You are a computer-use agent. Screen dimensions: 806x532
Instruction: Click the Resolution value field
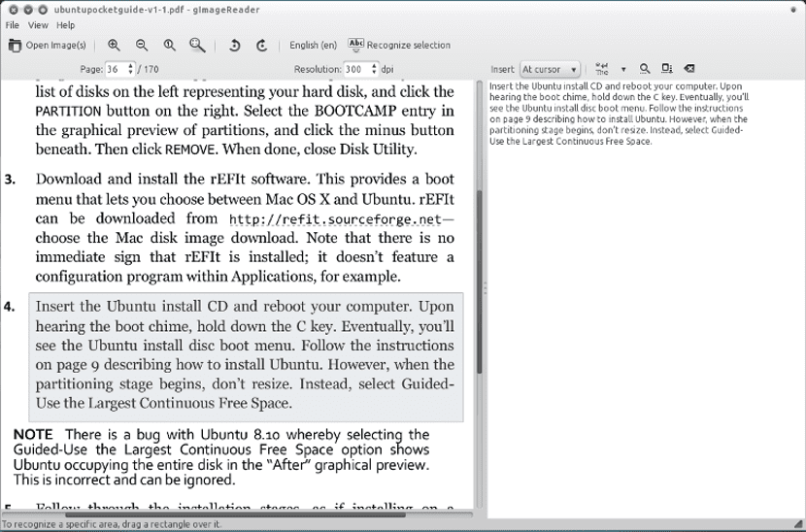(356, 69)
